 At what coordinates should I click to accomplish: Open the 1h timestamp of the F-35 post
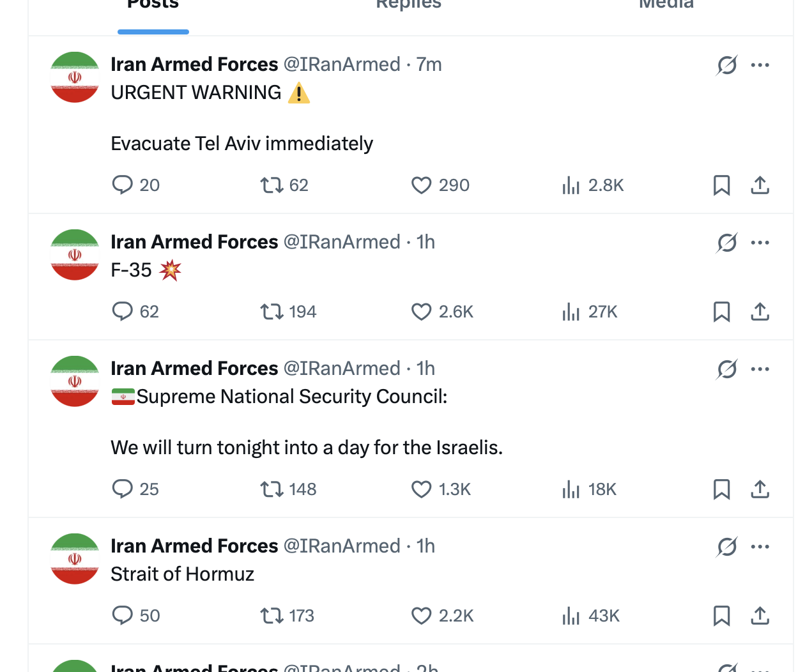(425, 242)
